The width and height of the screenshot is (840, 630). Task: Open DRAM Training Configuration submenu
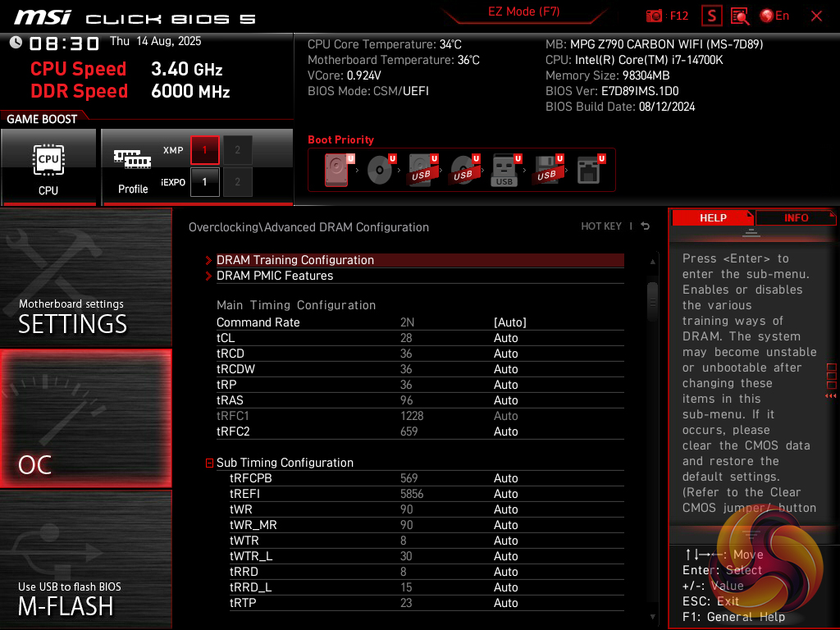click(419, 260)
